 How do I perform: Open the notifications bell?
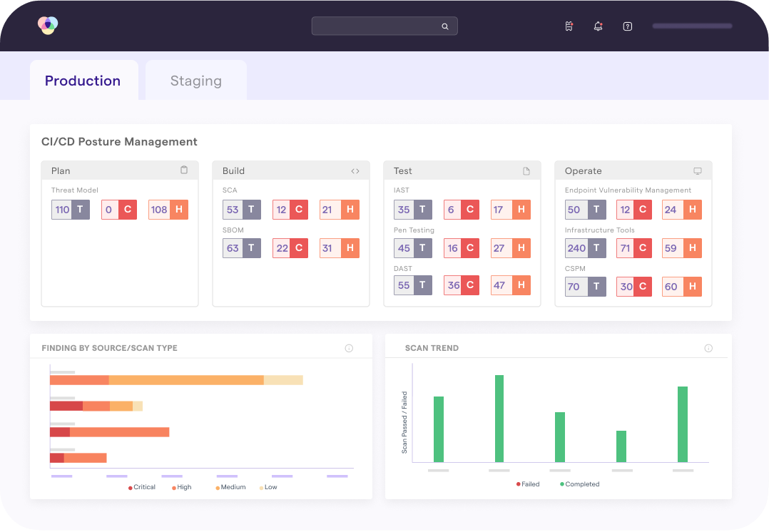(598, 26)
